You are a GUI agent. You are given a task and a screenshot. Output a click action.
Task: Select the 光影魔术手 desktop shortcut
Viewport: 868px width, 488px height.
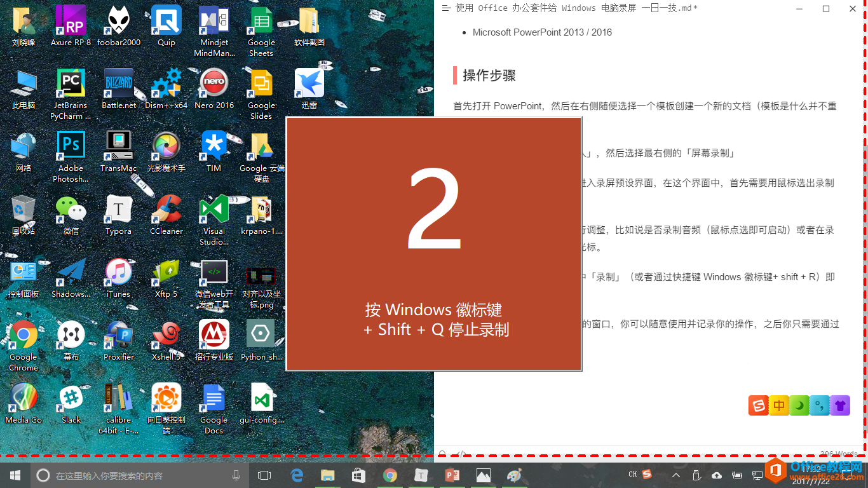(166, 152)
